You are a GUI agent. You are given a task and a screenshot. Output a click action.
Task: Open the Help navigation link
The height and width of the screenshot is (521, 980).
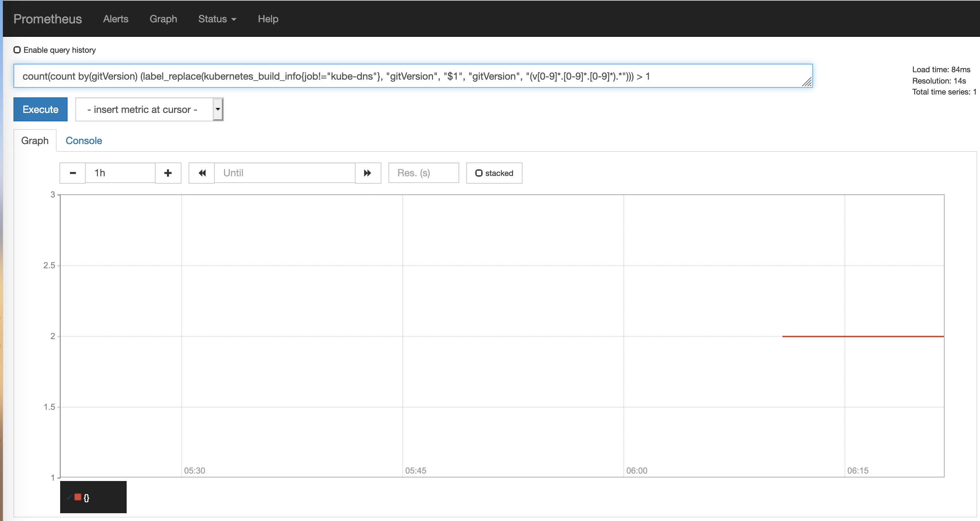(x=268, y=19)
